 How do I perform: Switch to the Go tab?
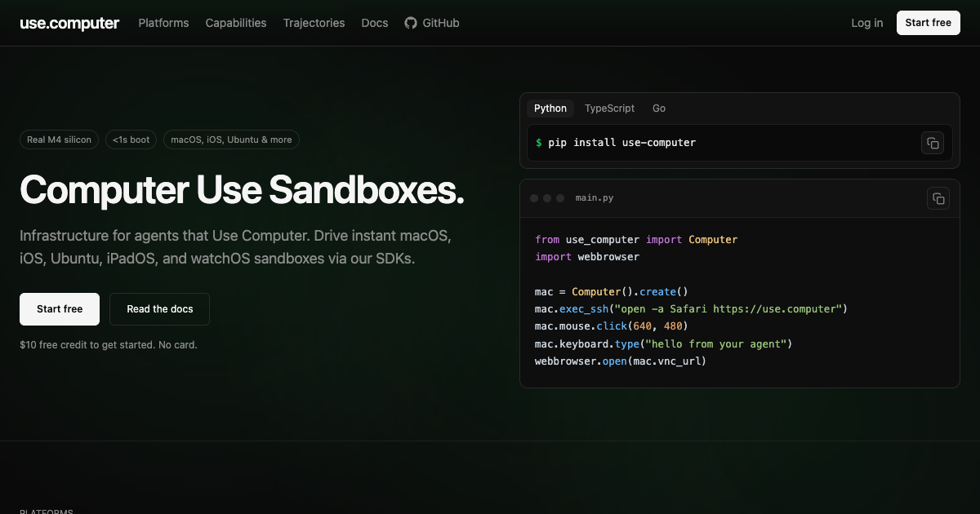pos(659,109)
